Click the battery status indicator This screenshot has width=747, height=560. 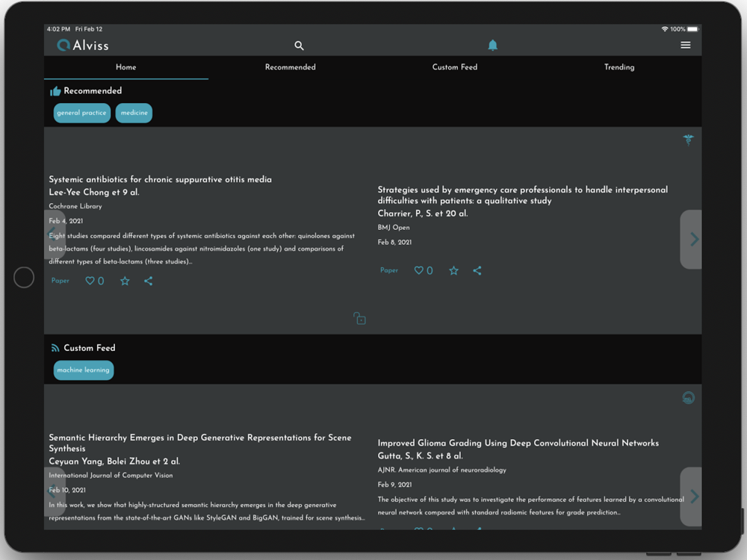pos(692,29)
